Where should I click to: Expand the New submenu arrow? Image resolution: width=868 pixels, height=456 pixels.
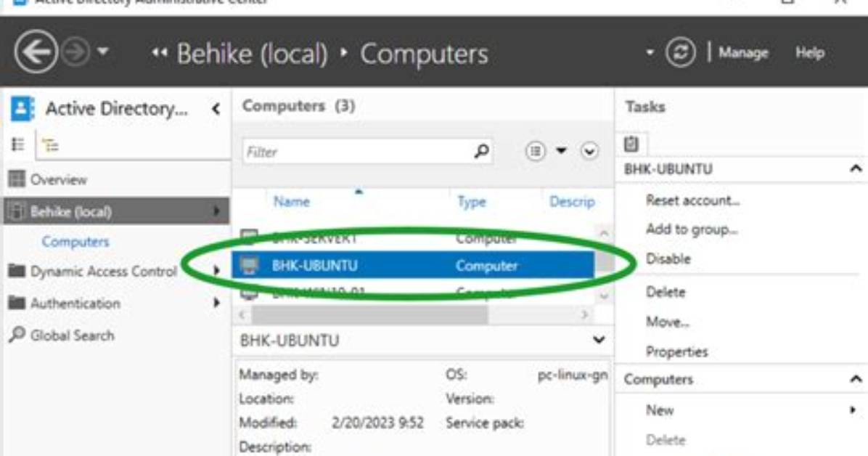853,410
